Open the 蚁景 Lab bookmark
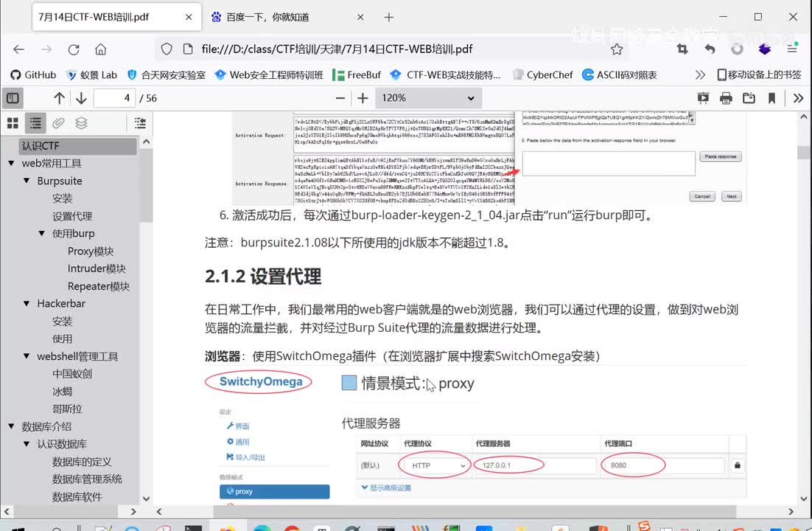Screen dimensions: 812x531 pos(91,74)
